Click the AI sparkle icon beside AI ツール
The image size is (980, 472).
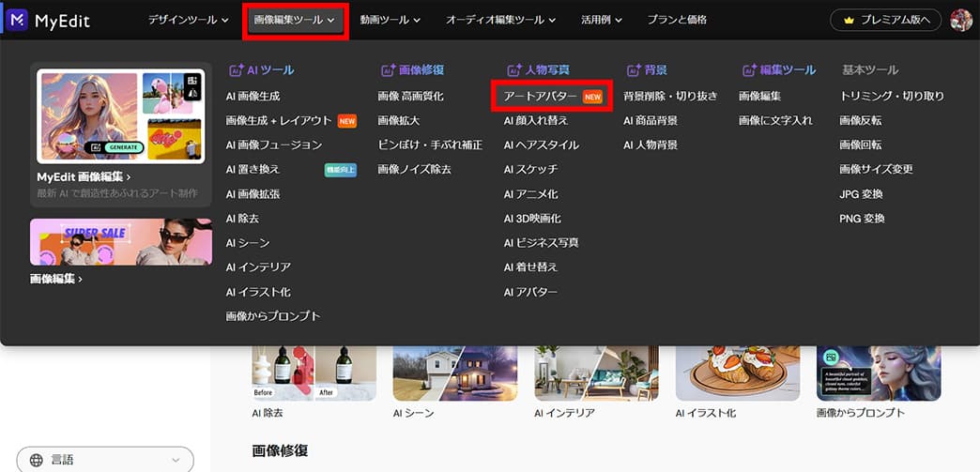[237, 70]
